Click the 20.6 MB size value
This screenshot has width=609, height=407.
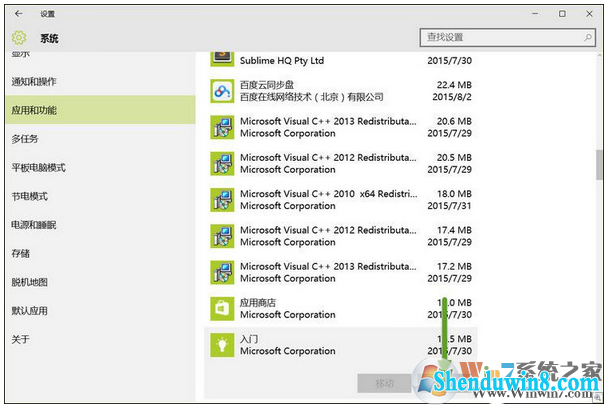coord(454,121)
